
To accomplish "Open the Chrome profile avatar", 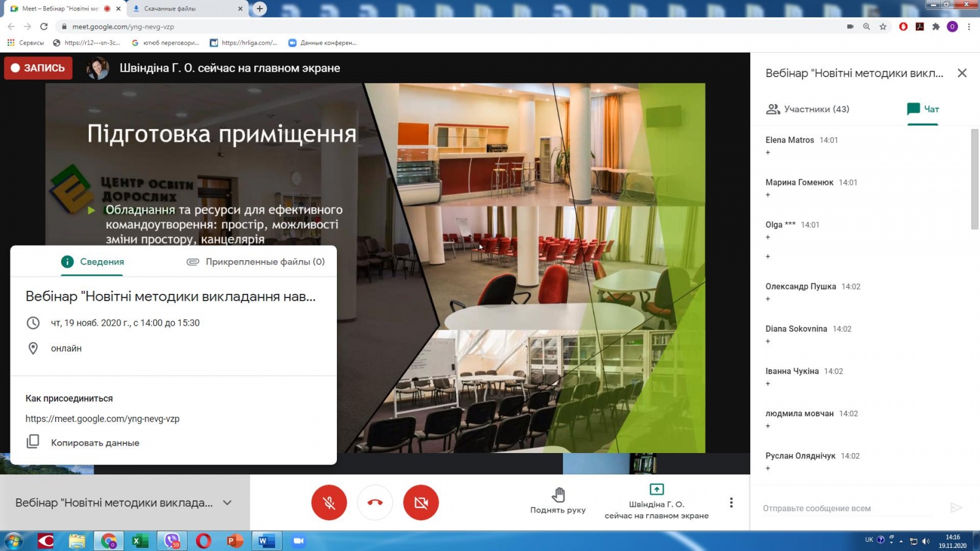I will point(952,26).
